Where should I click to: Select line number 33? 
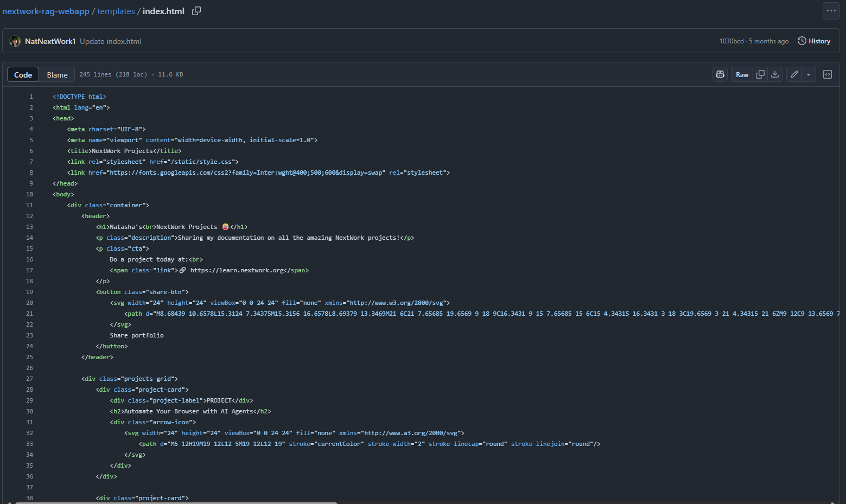pos(29,444)
